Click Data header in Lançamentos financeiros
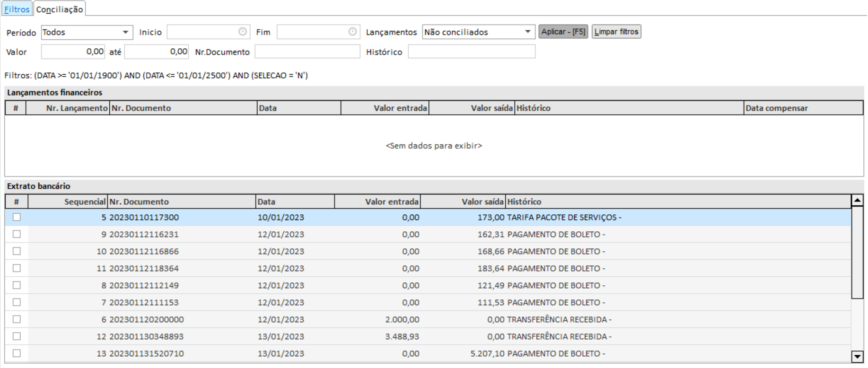The height and width of the screenshot is (368, 868). coord(299,108)
